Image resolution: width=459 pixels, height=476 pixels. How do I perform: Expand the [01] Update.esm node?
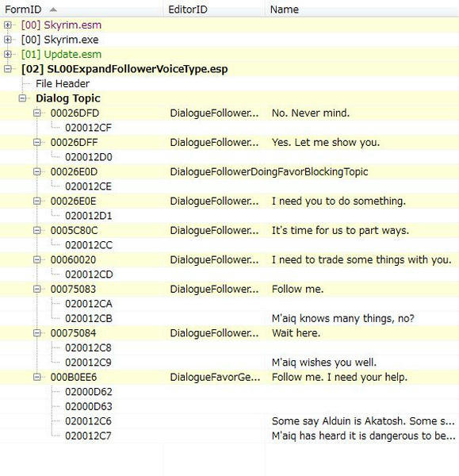[x=8, y=54]
